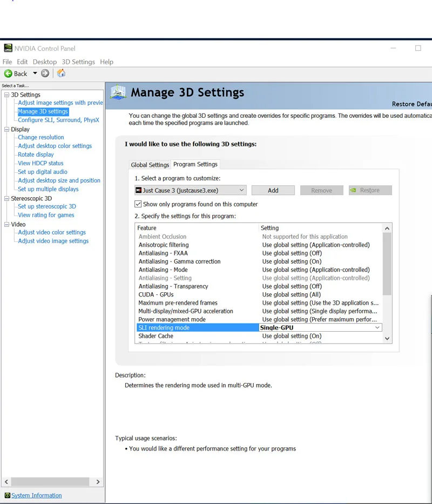Open the SLI rendering mode Single-GPU dropdown
Screen dimensions: 432x504
point(377,328)
